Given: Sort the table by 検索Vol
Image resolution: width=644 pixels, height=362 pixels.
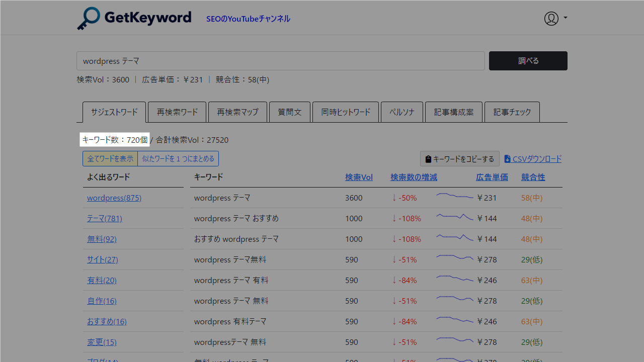Looking at the screenshot, I should click(359, 177).
